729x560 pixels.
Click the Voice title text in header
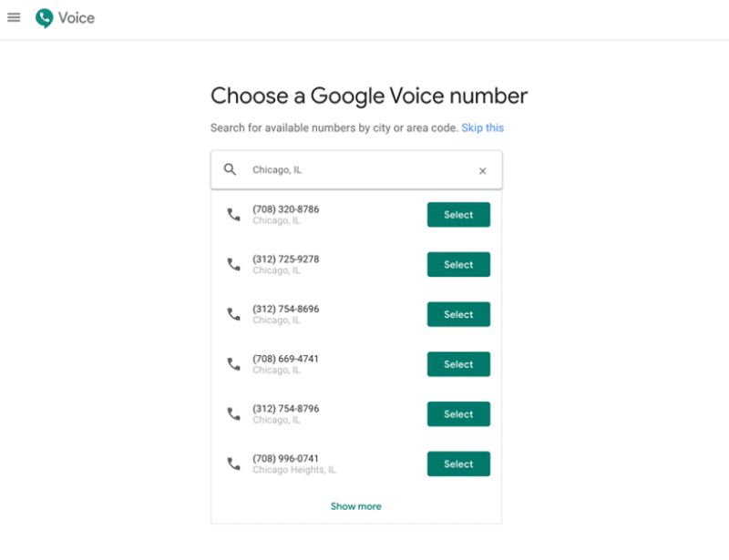[x=77, y=18]
